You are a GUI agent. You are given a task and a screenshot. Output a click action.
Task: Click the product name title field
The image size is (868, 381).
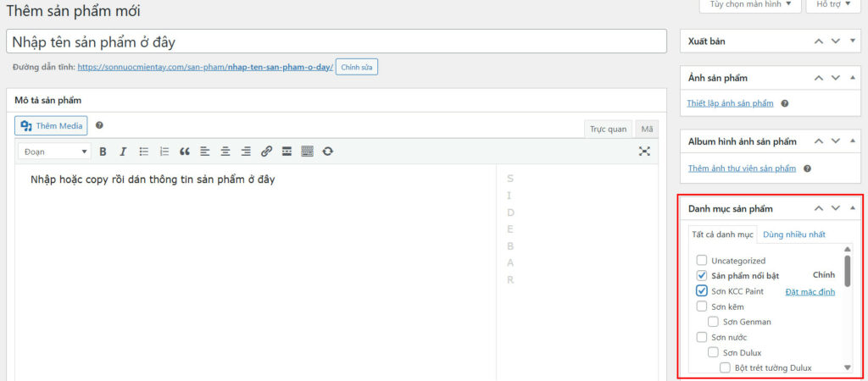pyautogui.click(x=336, y=41)
